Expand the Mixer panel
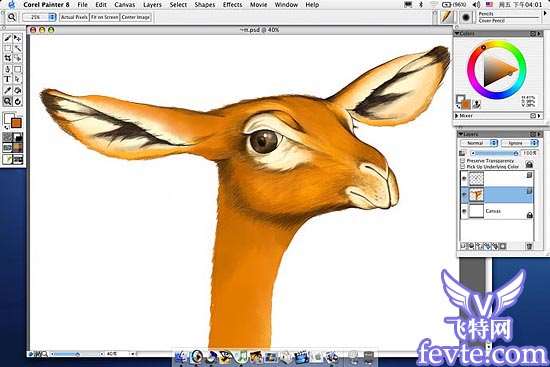 coord(457,115)
